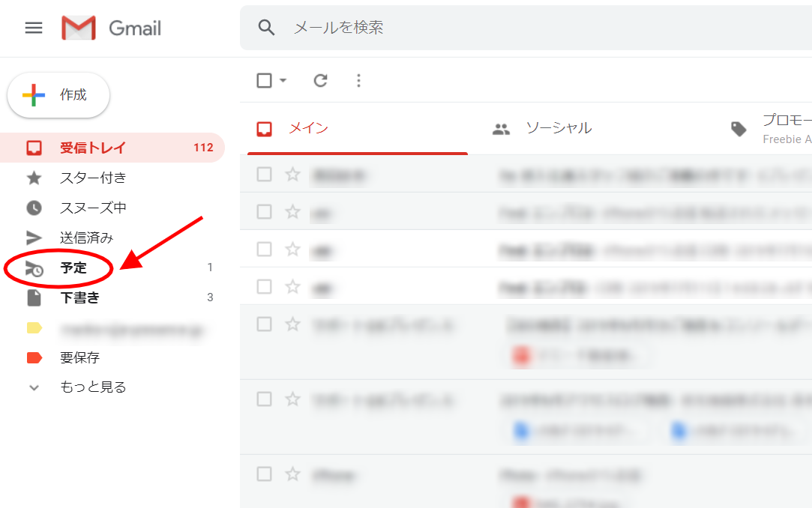Check the first email's checkbox
Screen dimensions: 812x508
264,175
